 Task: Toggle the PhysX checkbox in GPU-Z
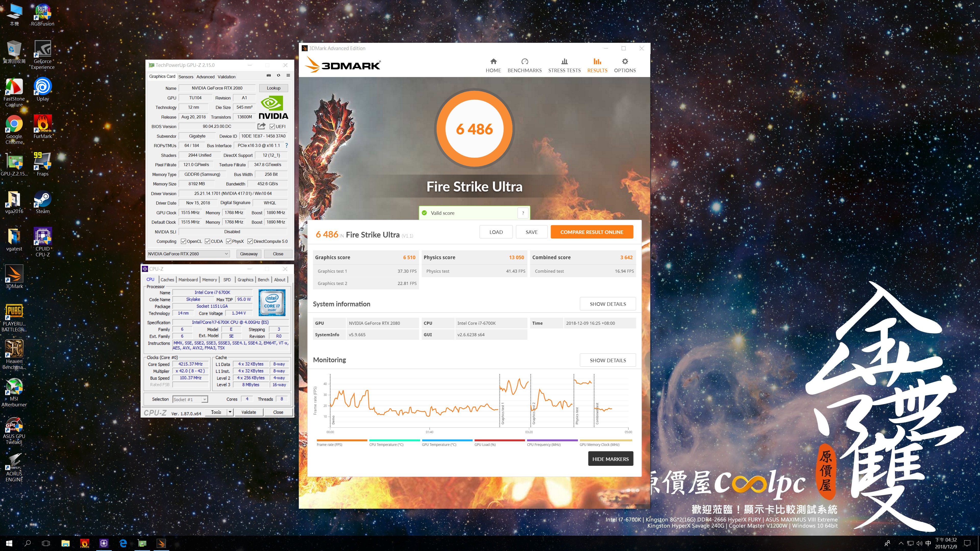pyautogui.click(x=229, y=242)
